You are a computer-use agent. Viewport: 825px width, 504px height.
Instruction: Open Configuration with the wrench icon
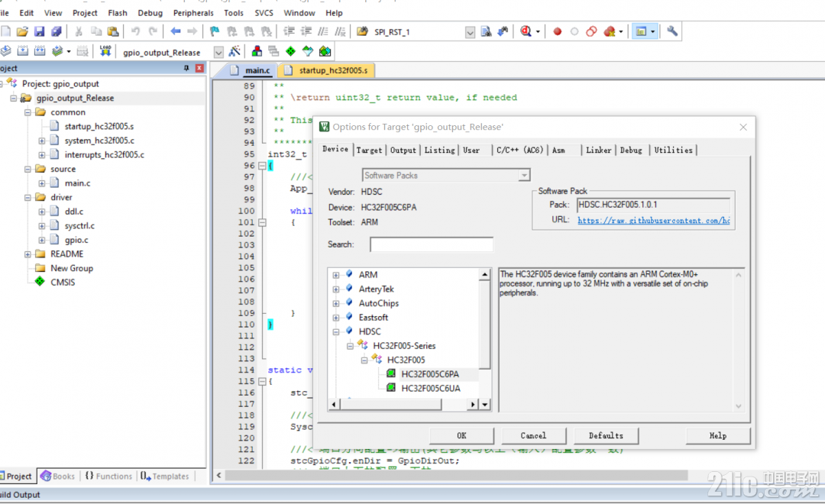(x=672, y=31)
